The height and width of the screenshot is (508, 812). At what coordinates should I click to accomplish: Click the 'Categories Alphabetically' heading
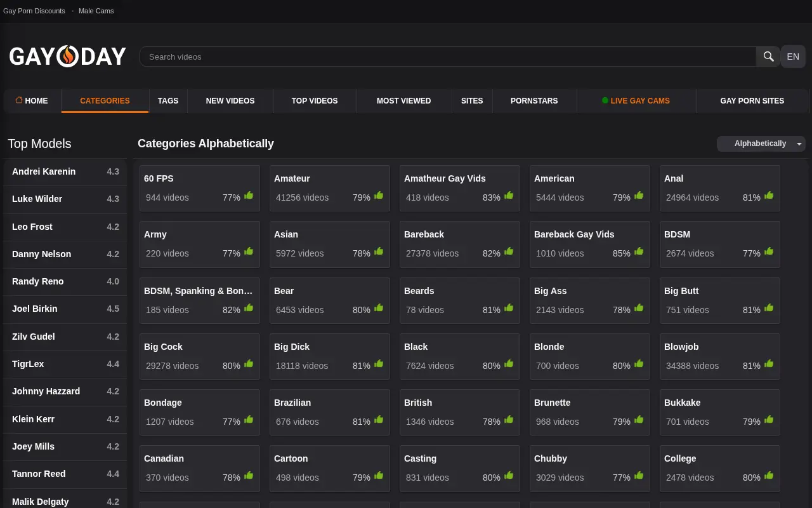point(206,144)
